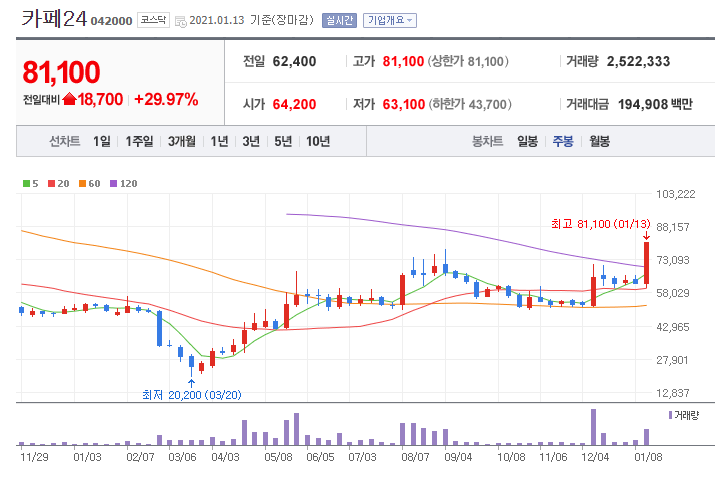Screen dimensions: 715x481
Task: Click the red up-arrow price change icon
Action: tap(69, 98)
